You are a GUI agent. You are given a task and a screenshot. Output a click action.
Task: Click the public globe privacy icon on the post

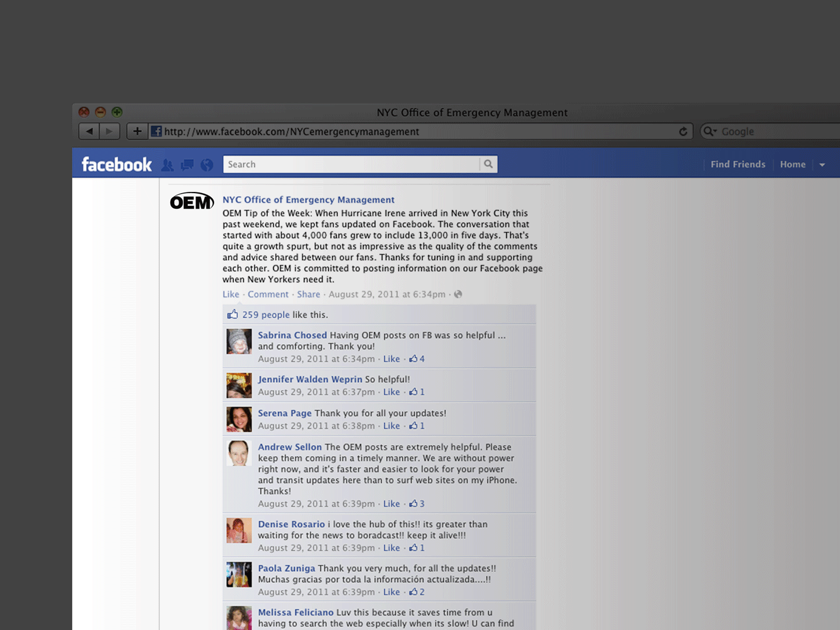[458, 294]
